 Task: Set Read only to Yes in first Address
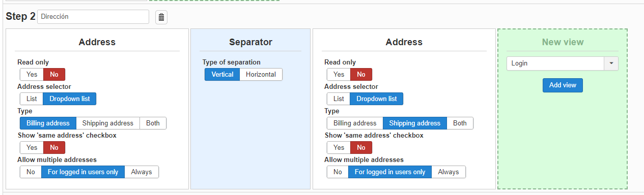coord(32,75)
